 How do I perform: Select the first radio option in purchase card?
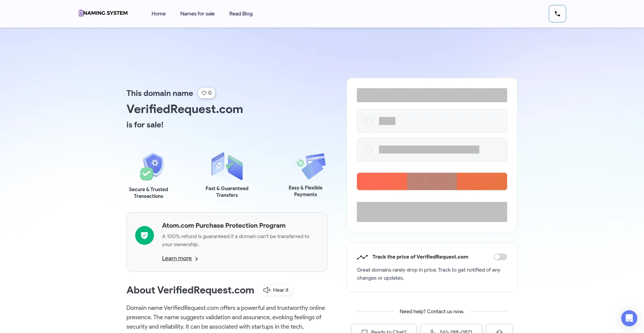tap(368, 121)
